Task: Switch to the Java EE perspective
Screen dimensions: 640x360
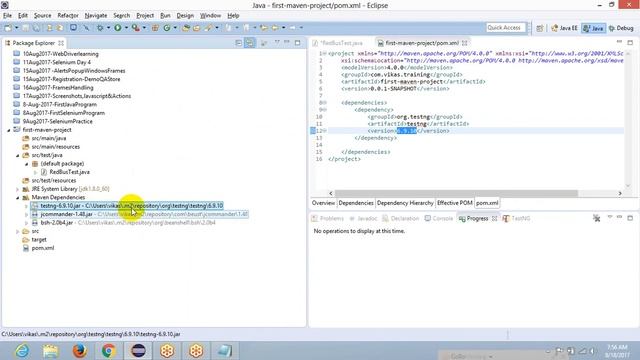Action: coord(564,28)
